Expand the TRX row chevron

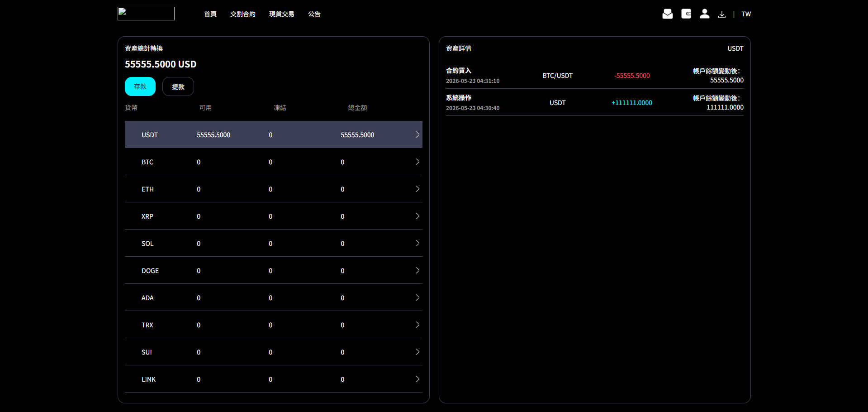pyautogui.click(x=417, y=325)
